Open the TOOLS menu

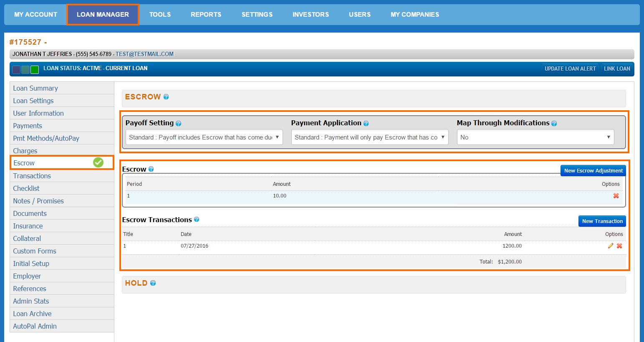[x=160, y=15]
